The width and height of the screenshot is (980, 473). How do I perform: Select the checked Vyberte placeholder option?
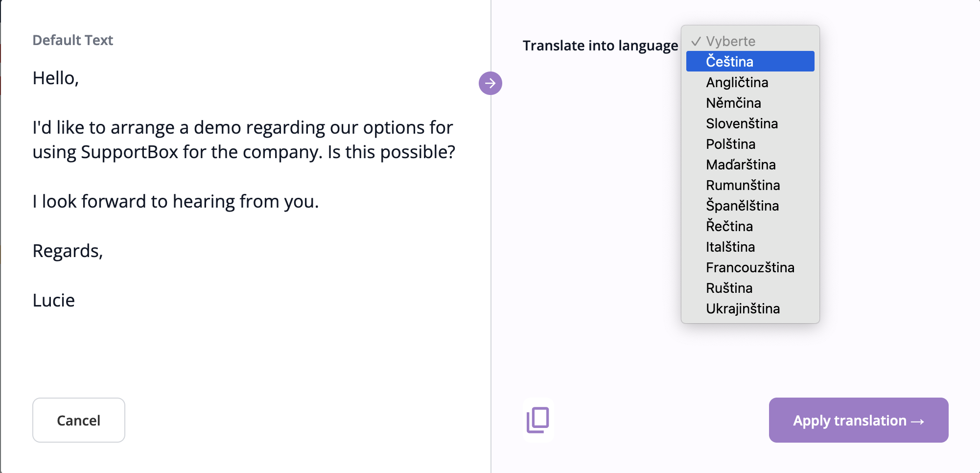(x=730, y=41)
